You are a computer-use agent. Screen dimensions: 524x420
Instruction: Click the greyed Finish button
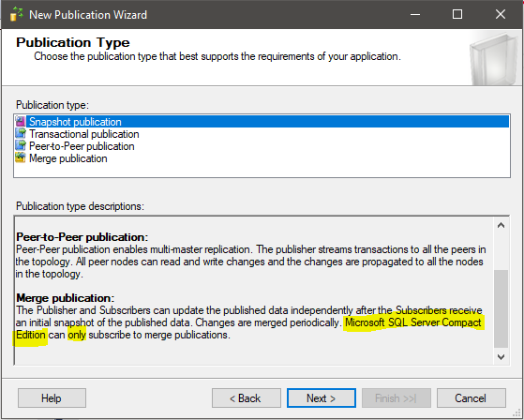point(396,397)
